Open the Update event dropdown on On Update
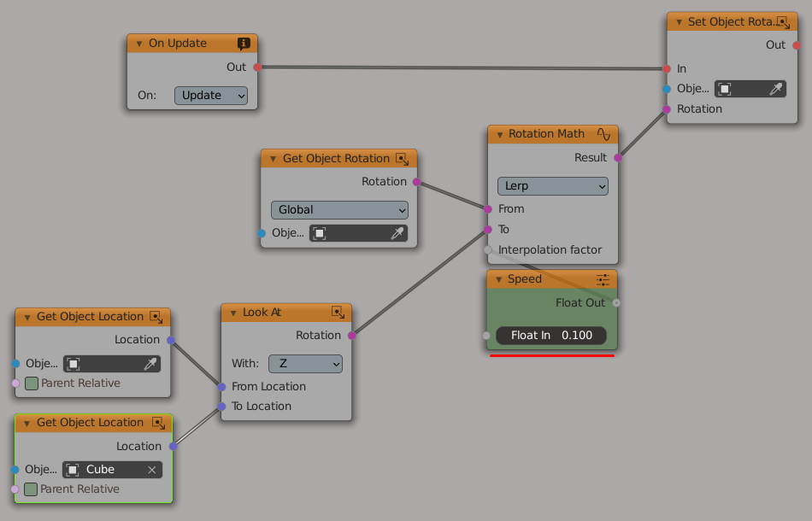 pyautogui.click(x=210, y=95)
